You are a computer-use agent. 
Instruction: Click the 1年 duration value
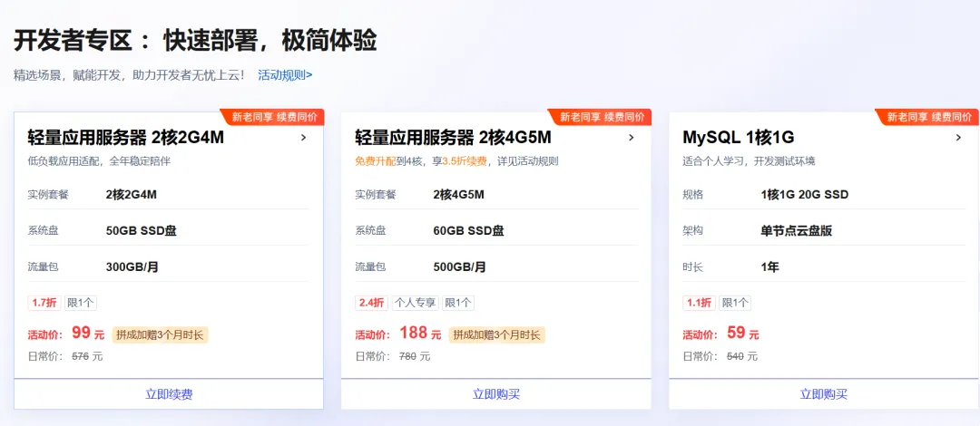pos(770,267)
